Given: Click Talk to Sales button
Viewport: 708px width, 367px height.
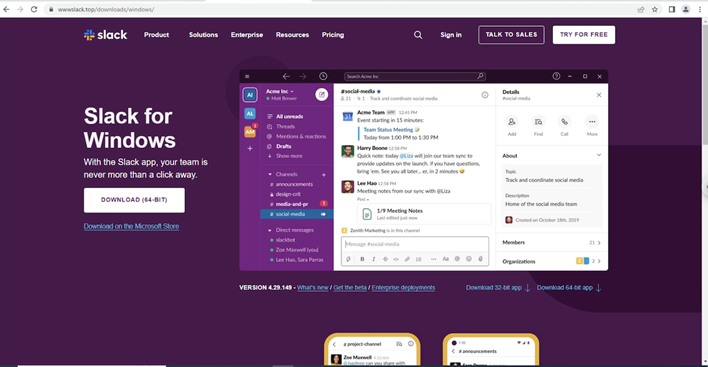Looking at the screenshot, I should 511,35.
